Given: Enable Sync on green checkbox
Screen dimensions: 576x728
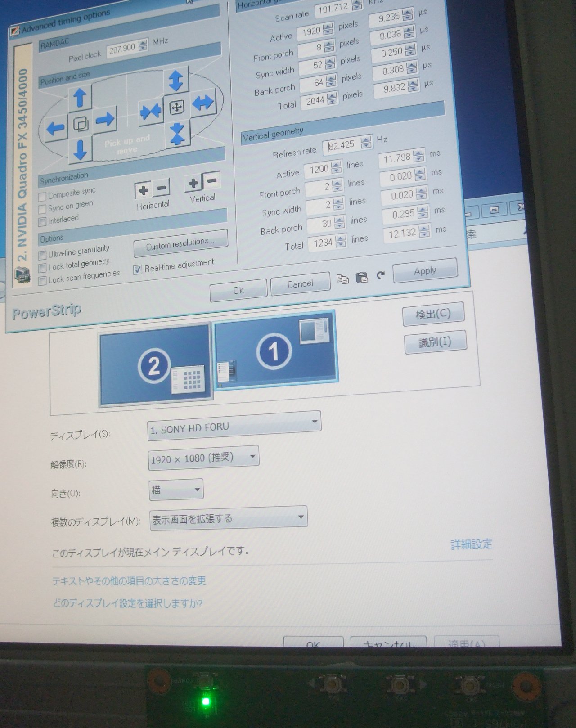Looking at the screenshot, I should tap(42, 209).
